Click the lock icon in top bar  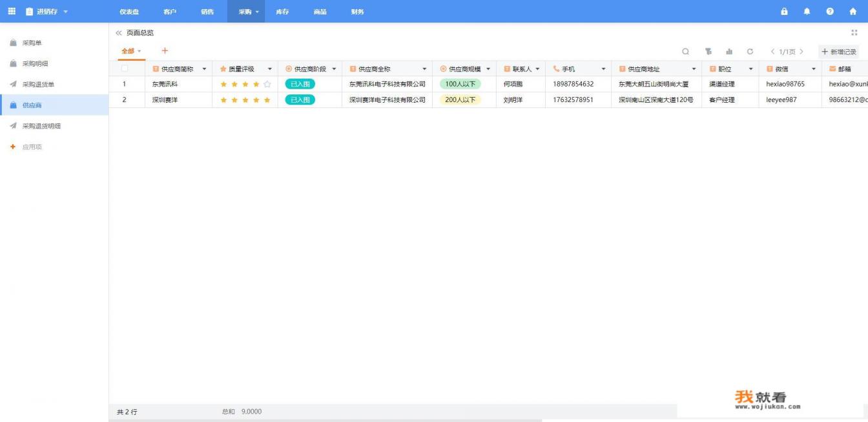click(784, 12)
